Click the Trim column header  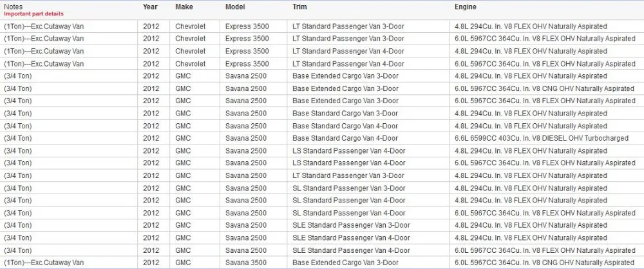click(x=299, y=7)
